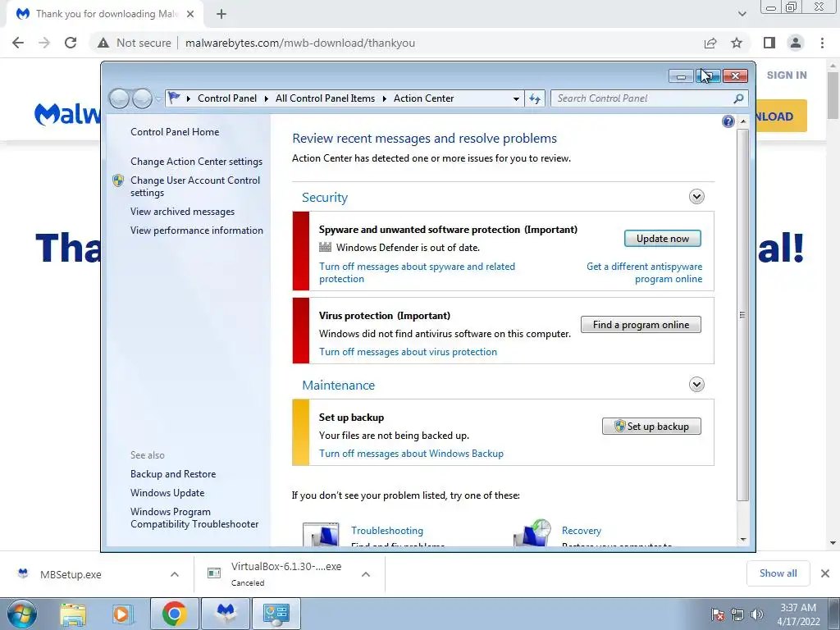Go back in Chrome browser

tap(18, 43)
